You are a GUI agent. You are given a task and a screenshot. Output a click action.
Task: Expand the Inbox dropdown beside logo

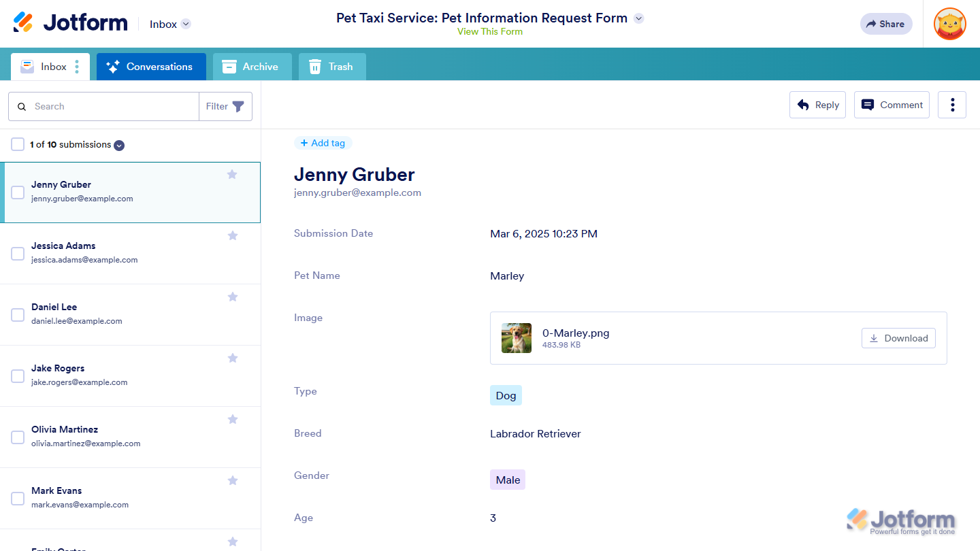pos(186,24)
